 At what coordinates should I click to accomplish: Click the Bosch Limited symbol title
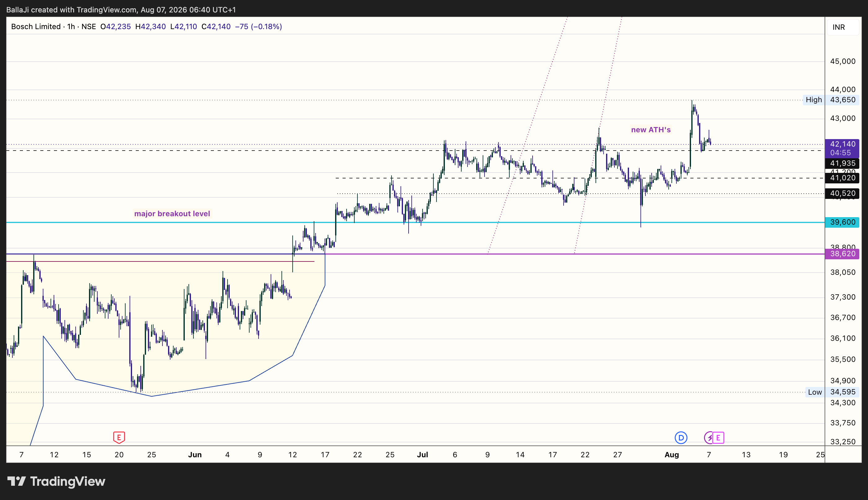[x=36, y=26]
